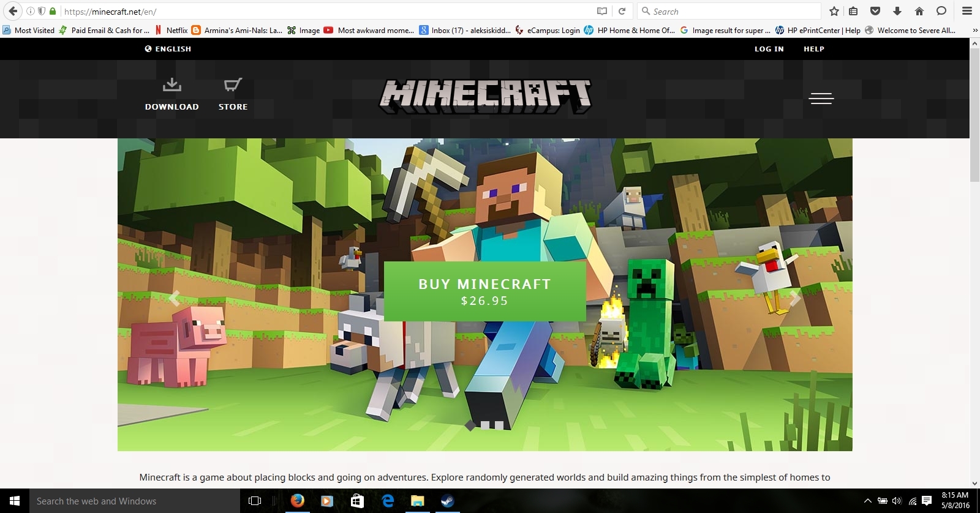Open the Most awkward moments bookmark
Image resolution: width=980 pixels, height=513 pixels.
pos(369,30)
